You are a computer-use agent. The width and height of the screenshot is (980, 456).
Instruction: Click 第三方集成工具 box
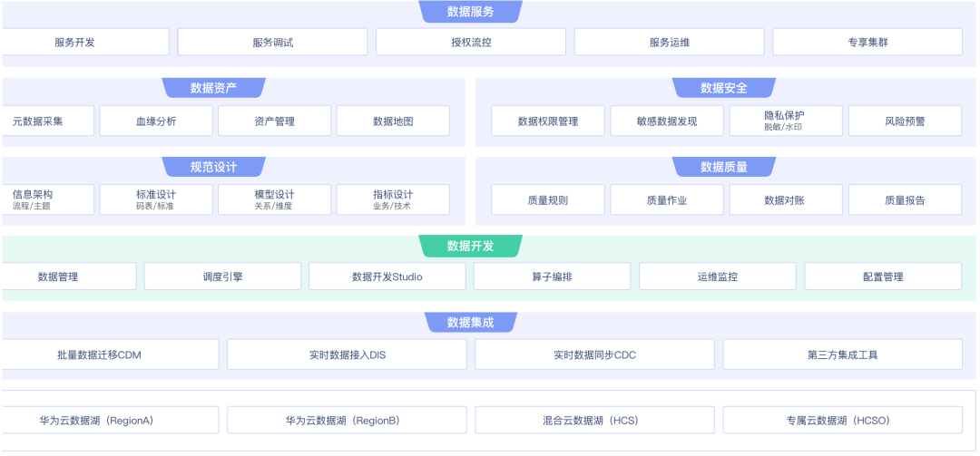coord(842,354)
